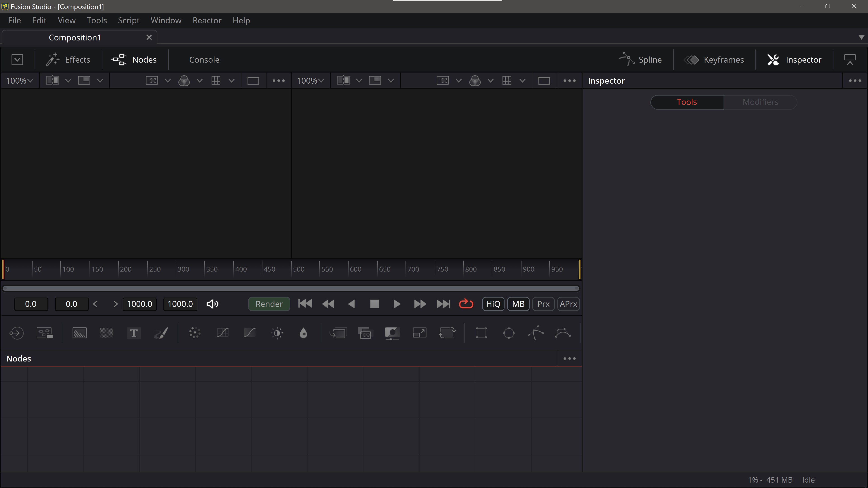Image resolution: width=868 pixels, height=488 pixels.
Task: Add a Fast Noise node from the toolbar
Action: point(107,333)
